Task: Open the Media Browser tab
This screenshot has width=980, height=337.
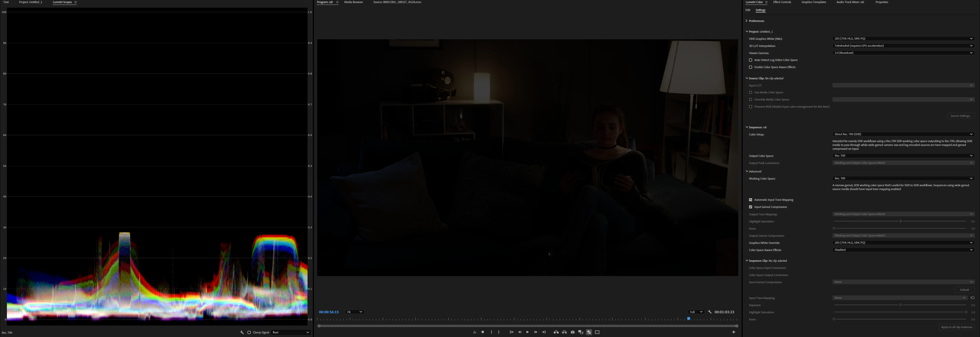Action: tap(353, 2)
